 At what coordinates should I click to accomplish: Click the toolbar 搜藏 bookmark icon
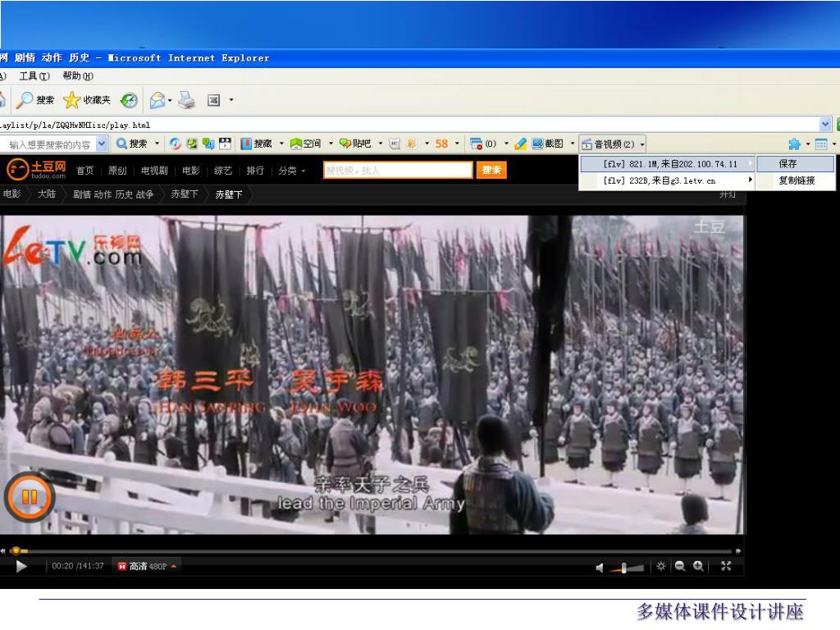(246, 144)
